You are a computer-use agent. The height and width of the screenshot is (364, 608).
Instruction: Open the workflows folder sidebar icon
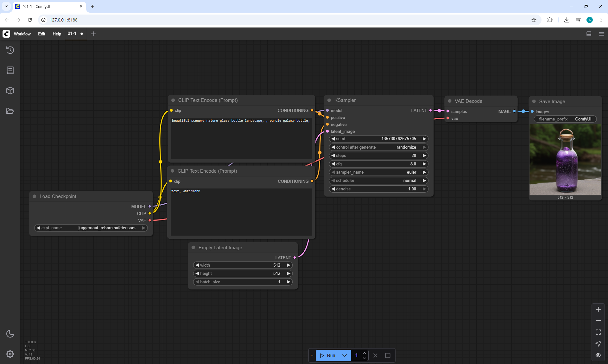tap(10, 111)
